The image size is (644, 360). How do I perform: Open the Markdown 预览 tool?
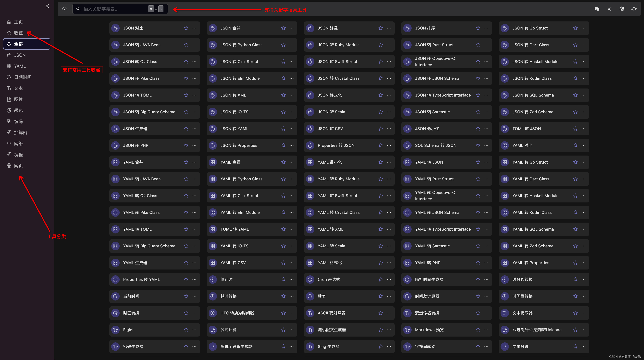[429, 330]
